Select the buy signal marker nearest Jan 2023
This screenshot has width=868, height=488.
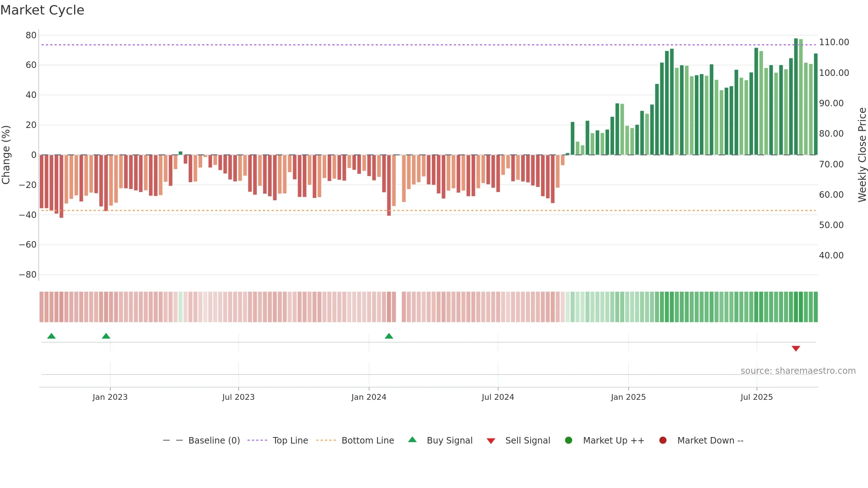click(106, 336)
